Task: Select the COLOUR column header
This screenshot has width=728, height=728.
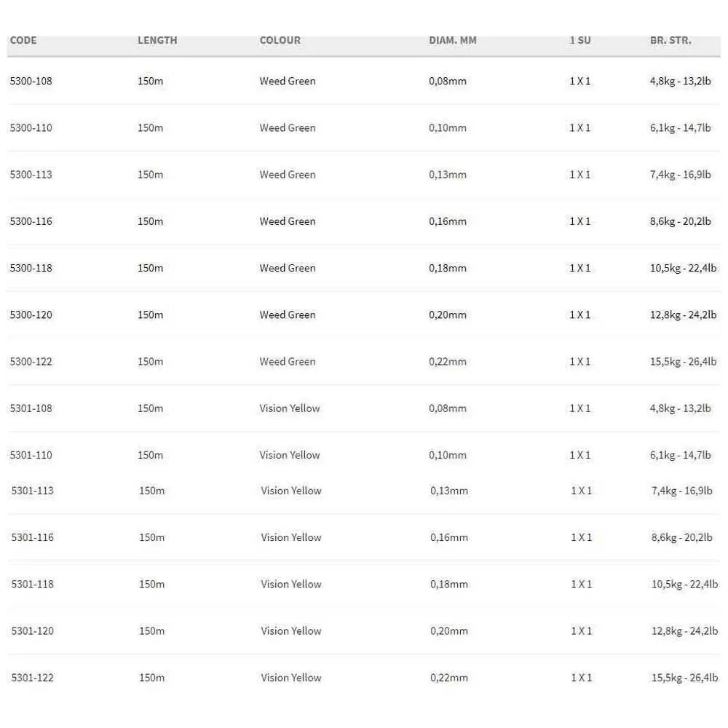Action: click(x=280, y=41)
